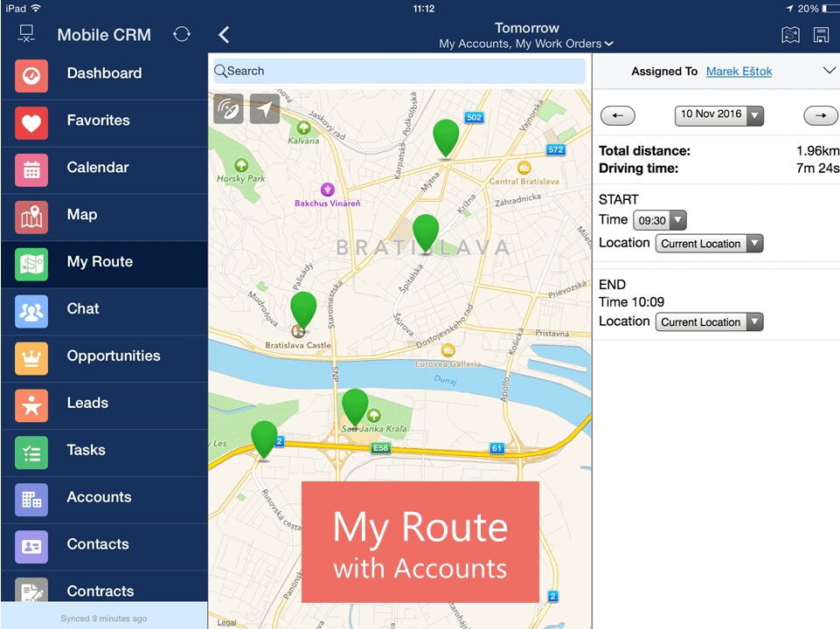Click the Legal link on map

coord(226,622)
